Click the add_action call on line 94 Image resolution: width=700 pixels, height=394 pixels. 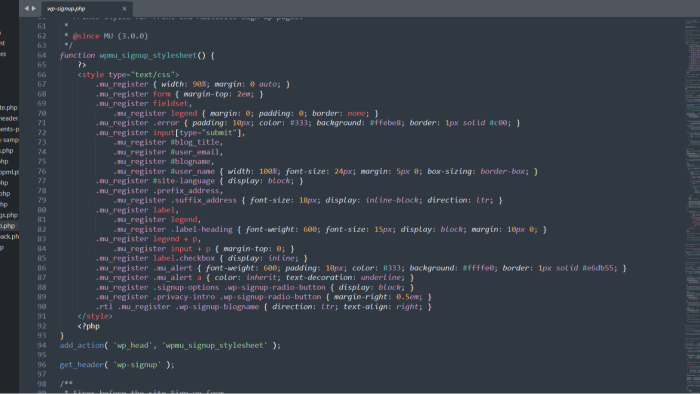click(82, 345)
